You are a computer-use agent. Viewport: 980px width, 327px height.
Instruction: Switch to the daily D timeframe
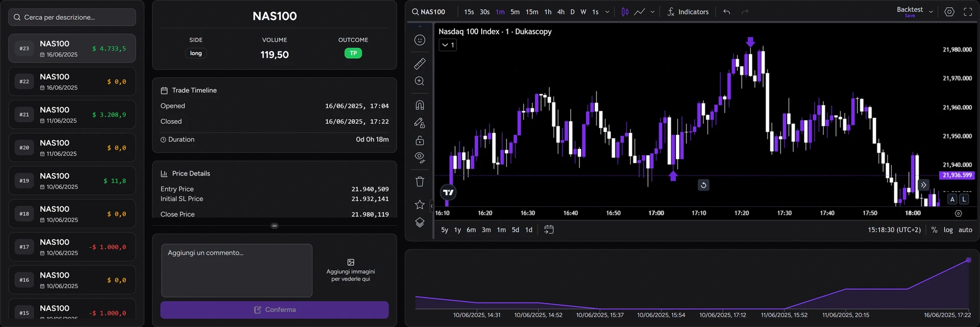pos(572,12)
